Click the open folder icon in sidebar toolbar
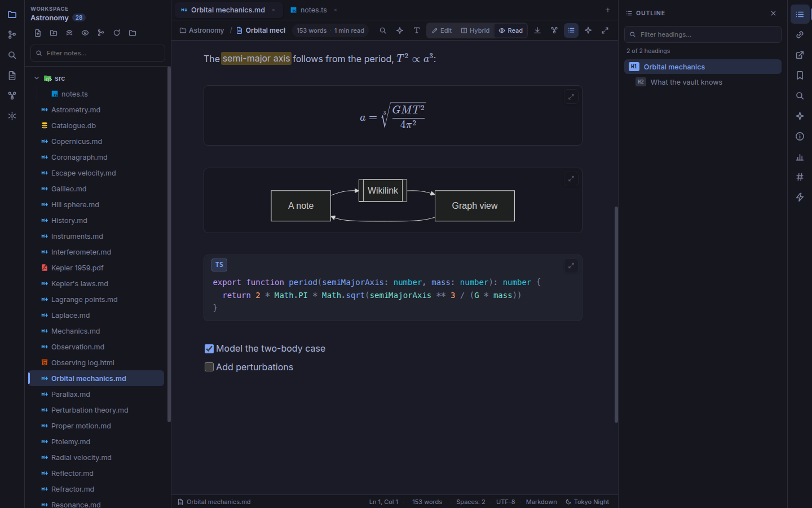812x508 pixels. [133, 33]
